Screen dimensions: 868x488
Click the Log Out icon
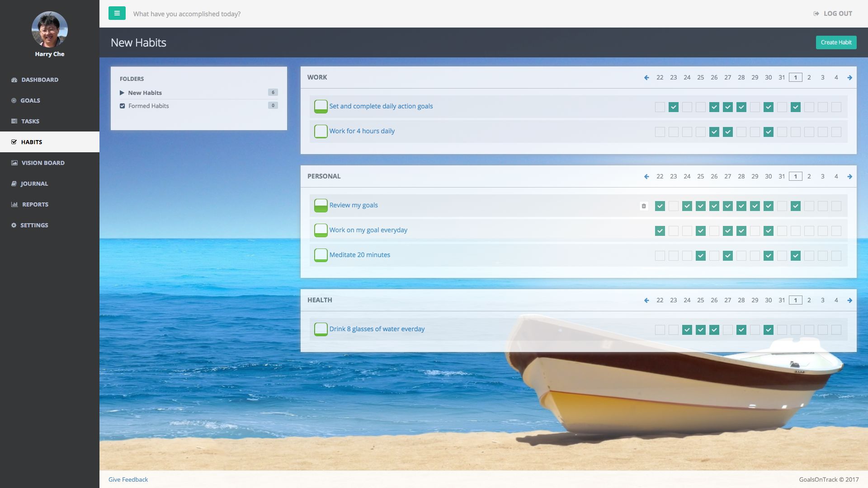(x=816, y=14)
